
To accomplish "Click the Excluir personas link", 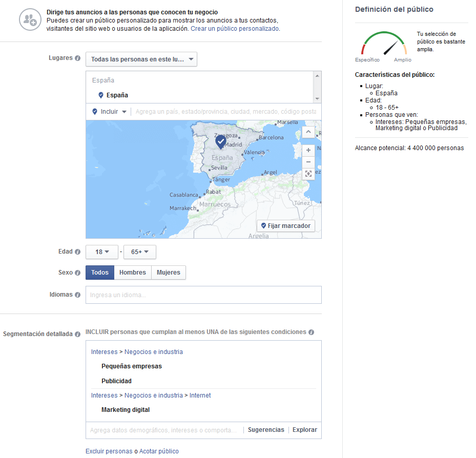I will 109,451.
